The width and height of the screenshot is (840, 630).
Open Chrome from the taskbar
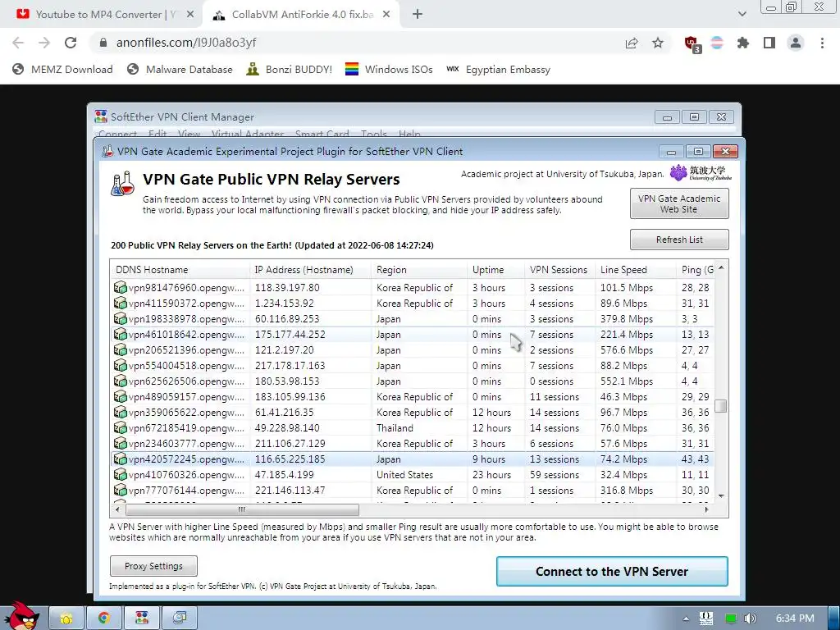click(104, 619)
